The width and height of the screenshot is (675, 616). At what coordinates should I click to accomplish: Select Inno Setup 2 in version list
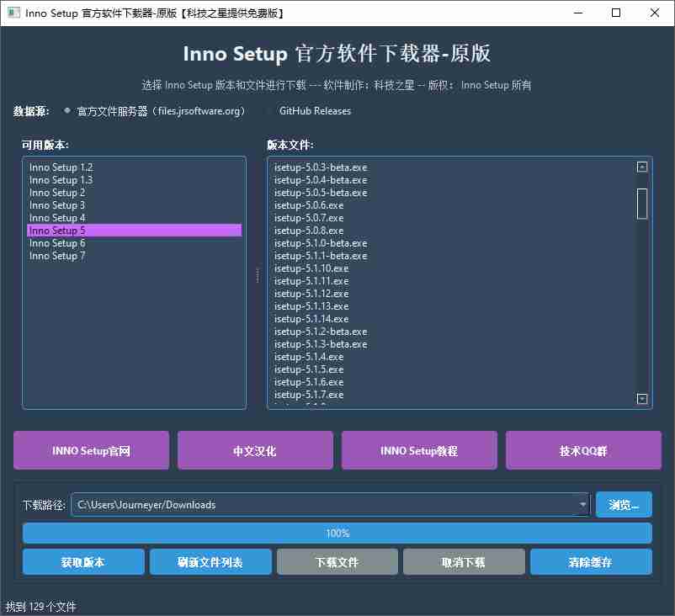135,193
